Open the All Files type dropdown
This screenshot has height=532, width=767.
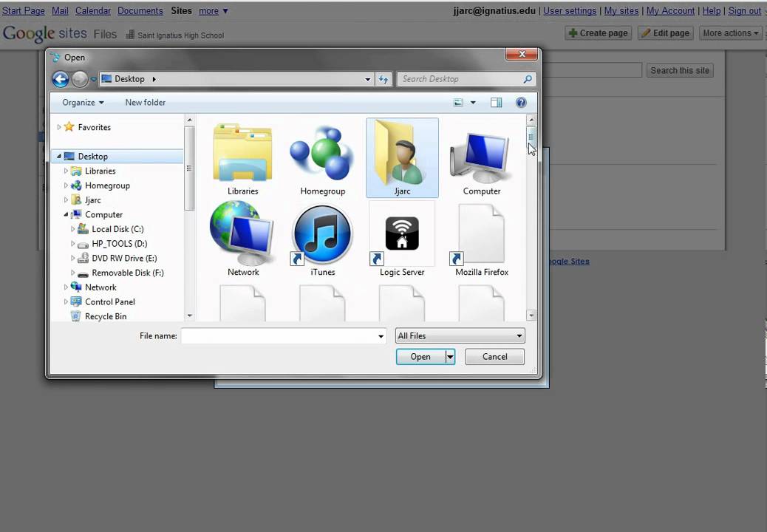point(460,336)
